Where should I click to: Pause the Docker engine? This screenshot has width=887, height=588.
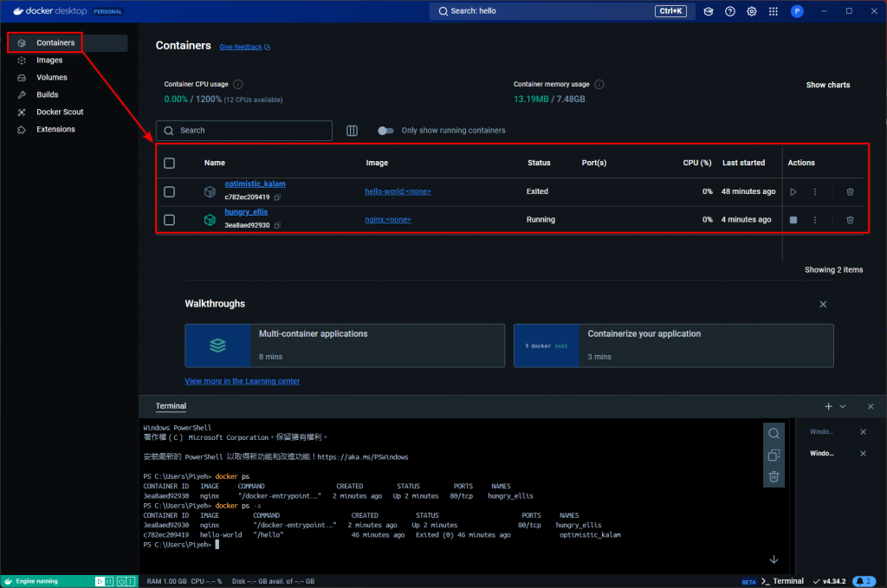tap(110, 581)
